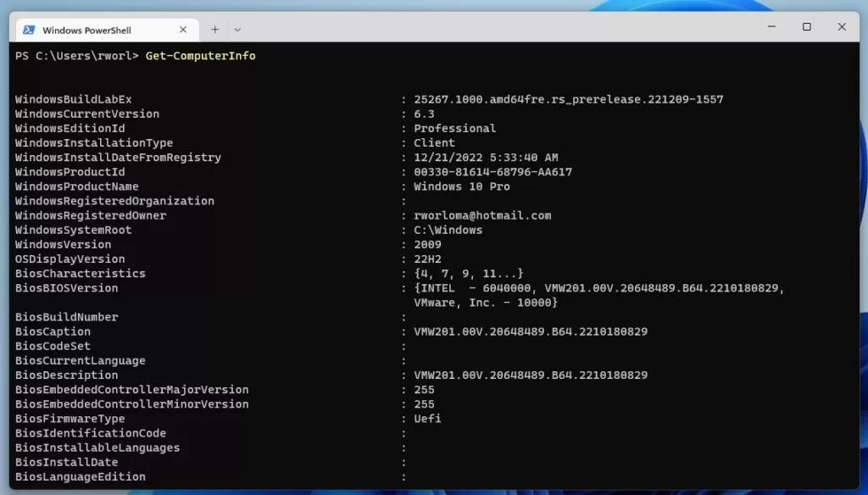Viewport: 868px width, 495px height.
Task: Click the WindowsSystemRoot property name
Action: pos(74,231)
